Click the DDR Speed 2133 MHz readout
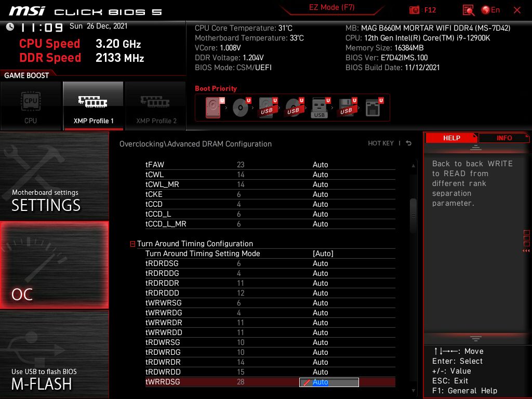This screenshot has width=532, height=399. [82, 58]
